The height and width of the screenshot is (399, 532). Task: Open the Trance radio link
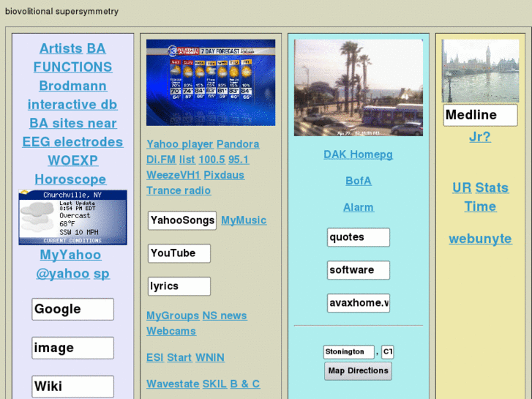[x=179, y=190]
